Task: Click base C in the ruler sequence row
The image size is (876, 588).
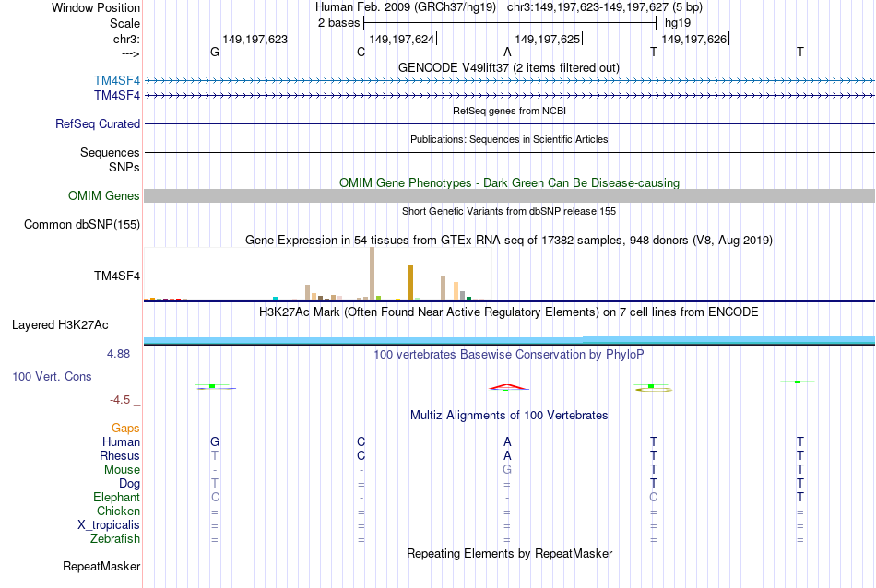Action: 361,52
